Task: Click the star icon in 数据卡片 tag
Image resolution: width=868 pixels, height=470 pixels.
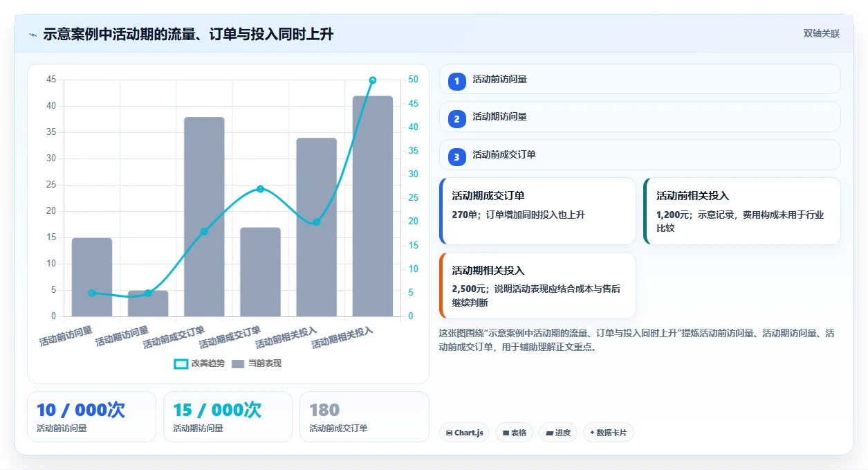Action: 592,433
